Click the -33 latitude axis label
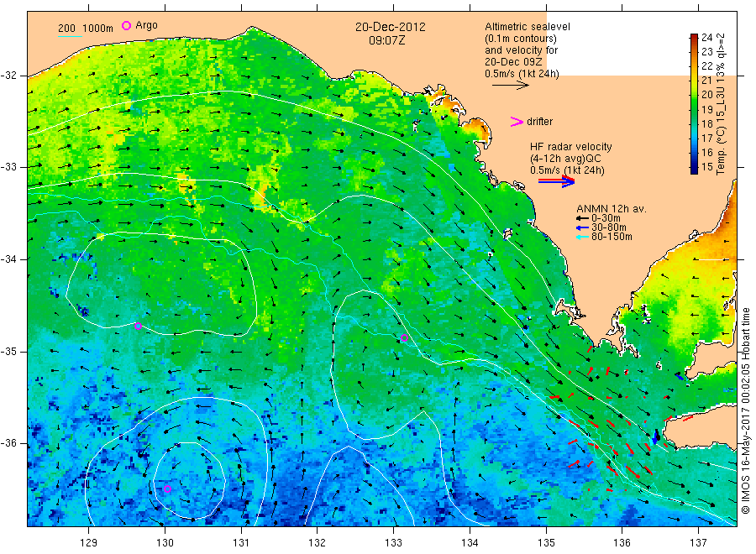This screenshot has width=756, height=554. tap(9, 167)
